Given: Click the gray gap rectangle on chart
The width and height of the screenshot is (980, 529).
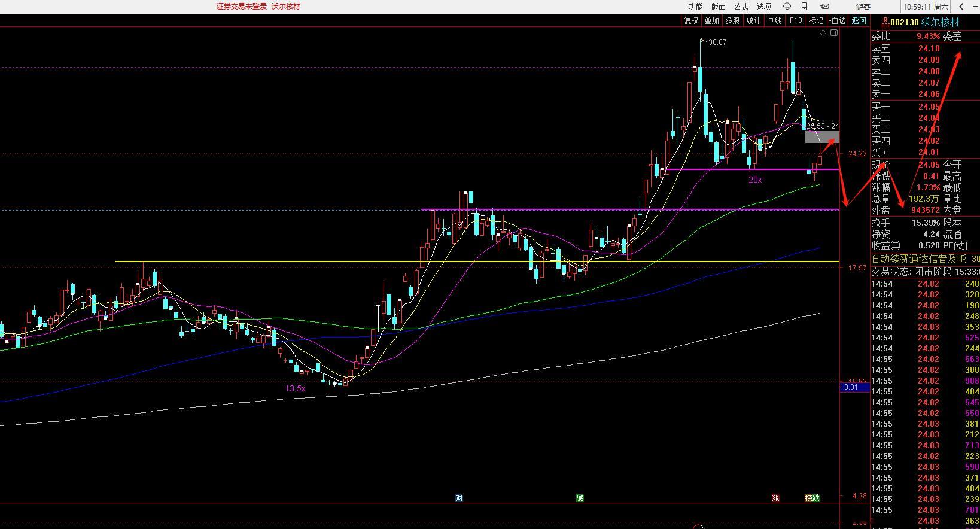Looking at the screenshot, I should coord(822,137).
